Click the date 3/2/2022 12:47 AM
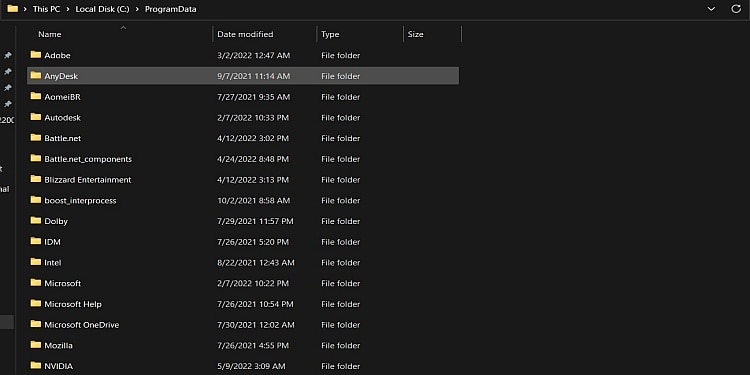The width and height of the screenshot is (750, 375). (254, 55)
